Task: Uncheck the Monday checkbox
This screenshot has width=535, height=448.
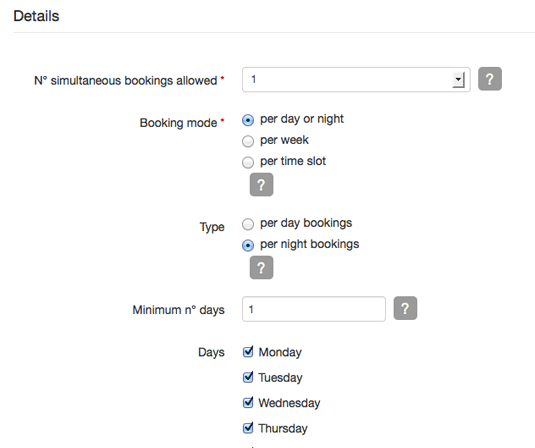Action: [x=248, y=351]
